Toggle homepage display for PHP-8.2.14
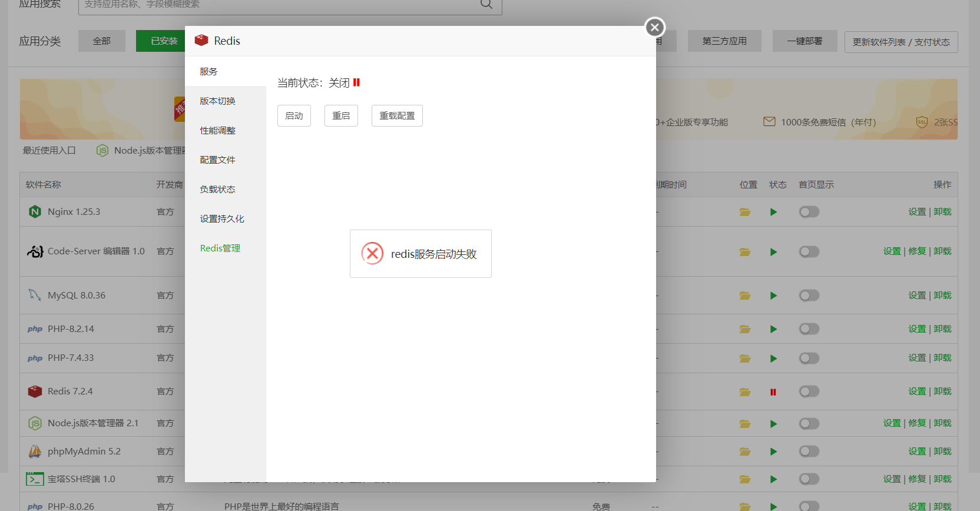 pyautogui.click(x=809, y=329)
